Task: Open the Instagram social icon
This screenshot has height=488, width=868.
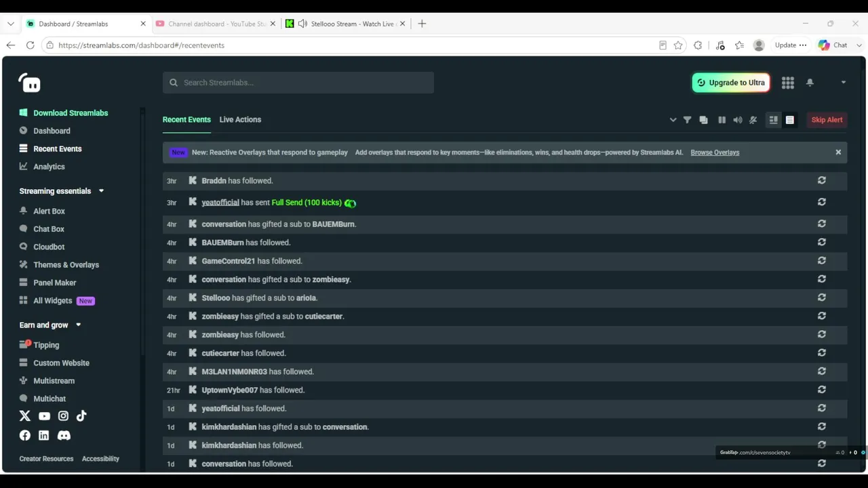Action: coord(63,416)
